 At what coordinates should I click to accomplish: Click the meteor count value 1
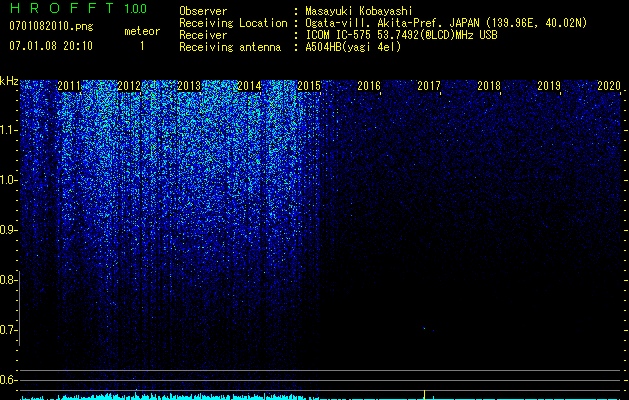[x=142, y=46]
